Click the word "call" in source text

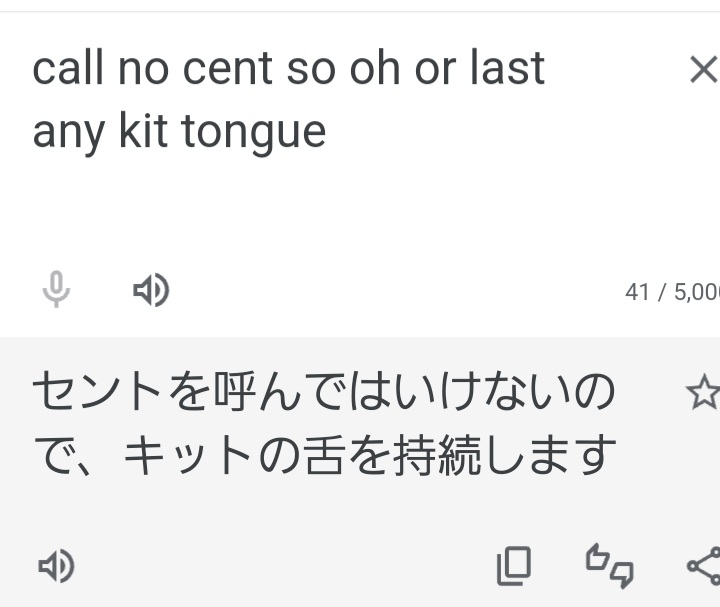click(x=68, y=69)
